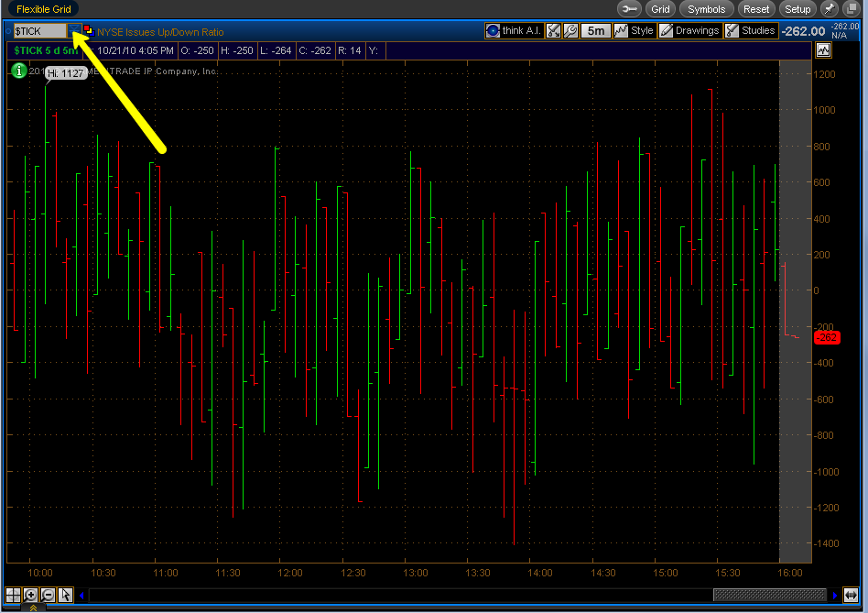The image size is (868, 613).
Task: Click the -1400 price axis label
Action: (825, 543)
